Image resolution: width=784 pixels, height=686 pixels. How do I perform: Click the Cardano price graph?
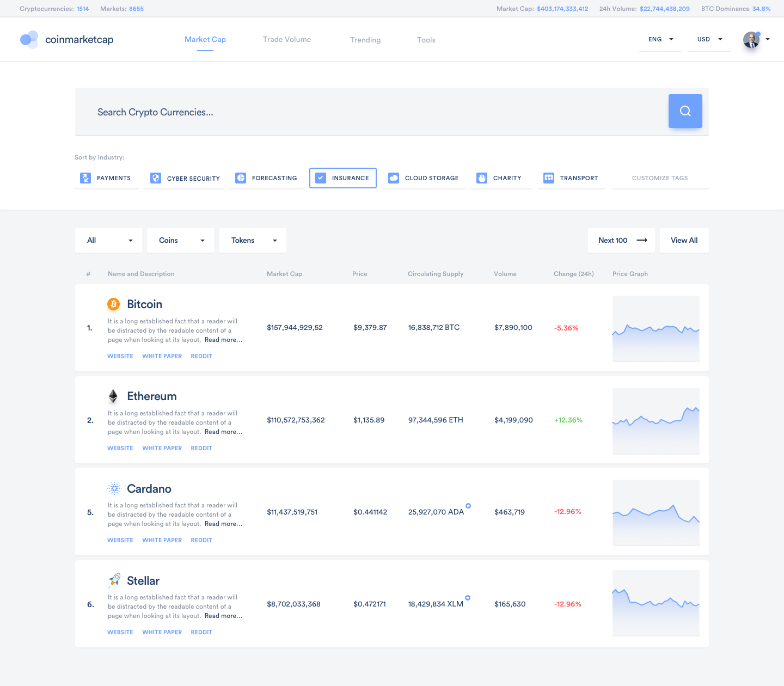click(656, 512)
